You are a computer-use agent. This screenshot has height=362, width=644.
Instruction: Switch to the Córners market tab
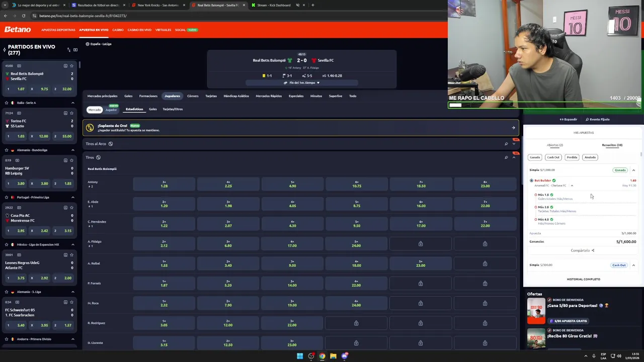pos(193,96)
